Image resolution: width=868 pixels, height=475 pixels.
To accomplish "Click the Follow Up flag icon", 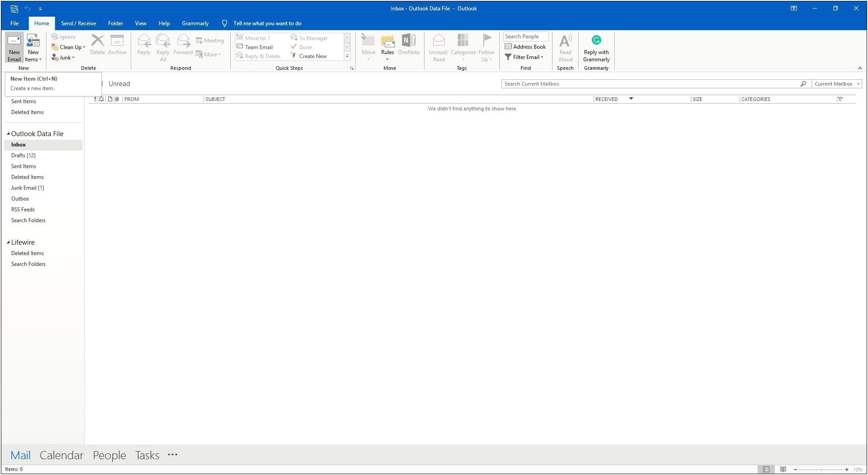I will coord(487,41).
